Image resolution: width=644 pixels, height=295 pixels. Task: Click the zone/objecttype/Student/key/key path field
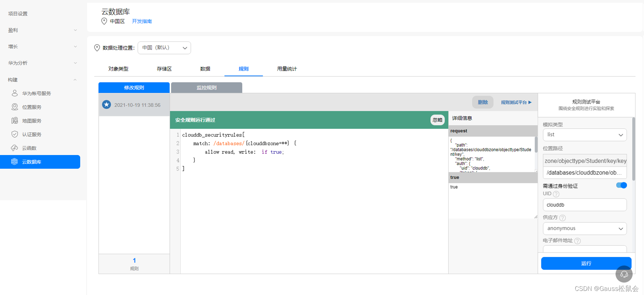click(585, 161)
